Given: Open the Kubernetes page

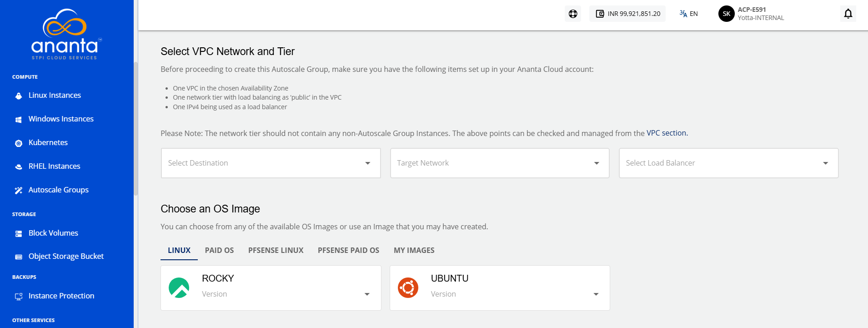Looking at the screenshot, I should (48, 142).
